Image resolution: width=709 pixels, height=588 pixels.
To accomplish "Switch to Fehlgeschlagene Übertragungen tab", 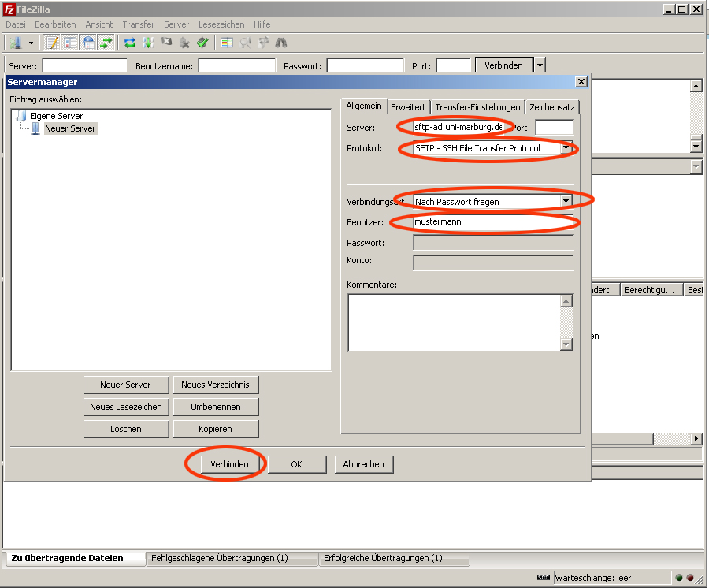I will pyautogui.click(x=232, y=558).
